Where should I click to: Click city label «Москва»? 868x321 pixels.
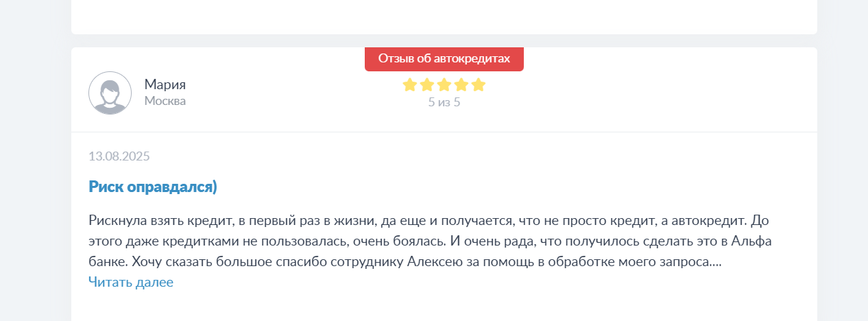(x=165, y=101)
